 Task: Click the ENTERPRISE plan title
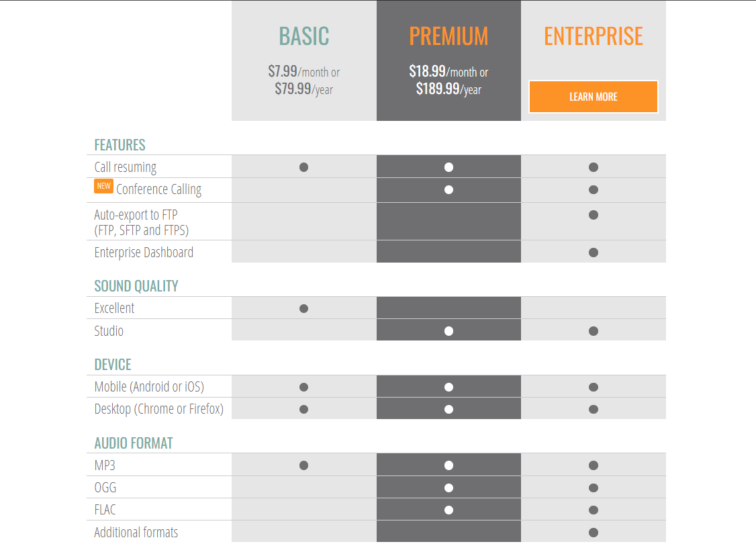pyautogui.click(x=593, y=36)
